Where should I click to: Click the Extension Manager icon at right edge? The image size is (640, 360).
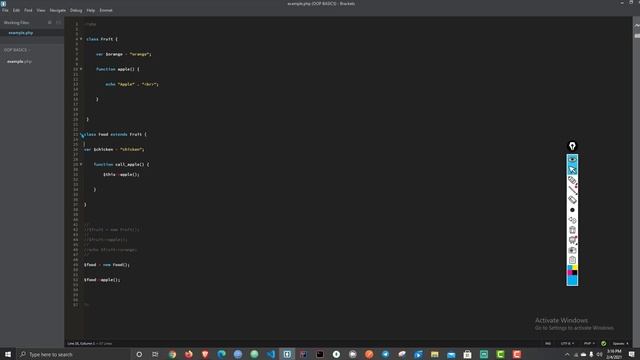[636, 36]
